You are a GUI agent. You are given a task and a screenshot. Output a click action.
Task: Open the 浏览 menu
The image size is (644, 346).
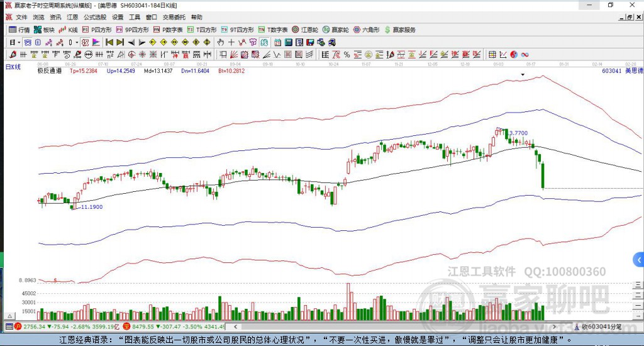[38, 17]
